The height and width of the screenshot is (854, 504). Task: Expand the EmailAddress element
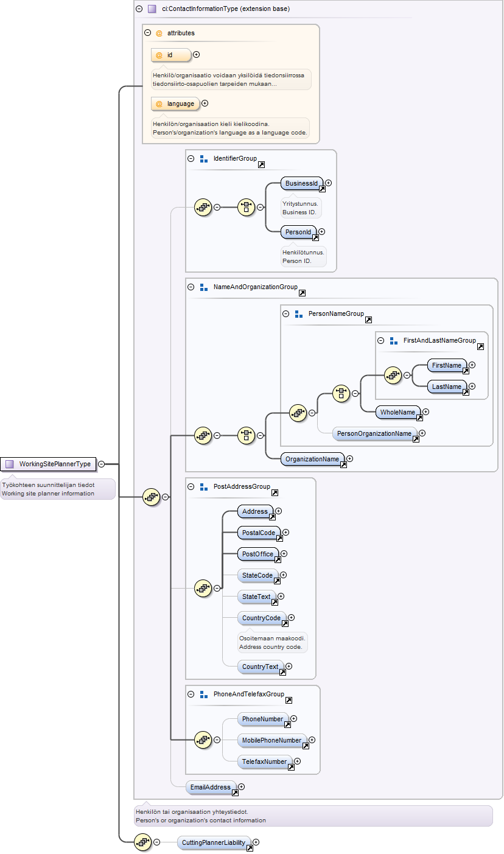click(x=242, y=787)
